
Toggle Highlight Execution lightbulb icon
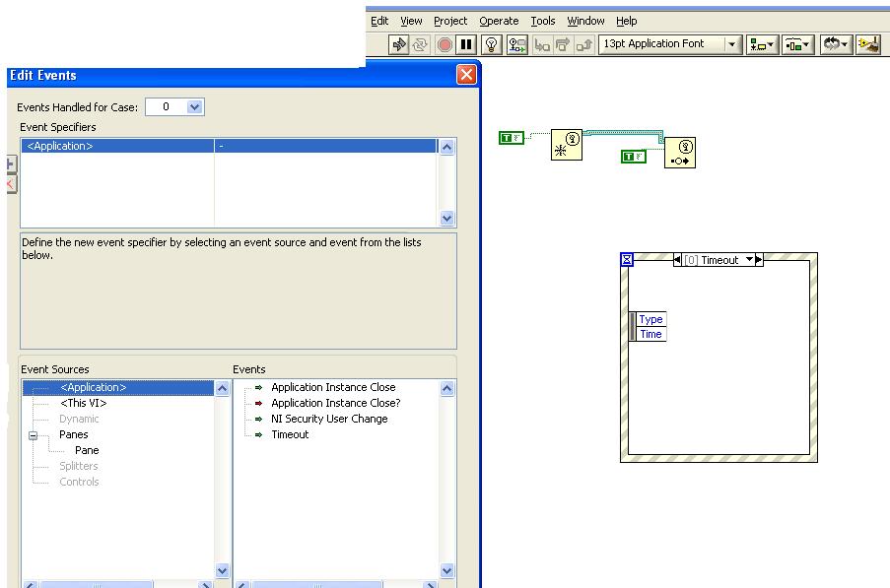click(x=492, y=44)
